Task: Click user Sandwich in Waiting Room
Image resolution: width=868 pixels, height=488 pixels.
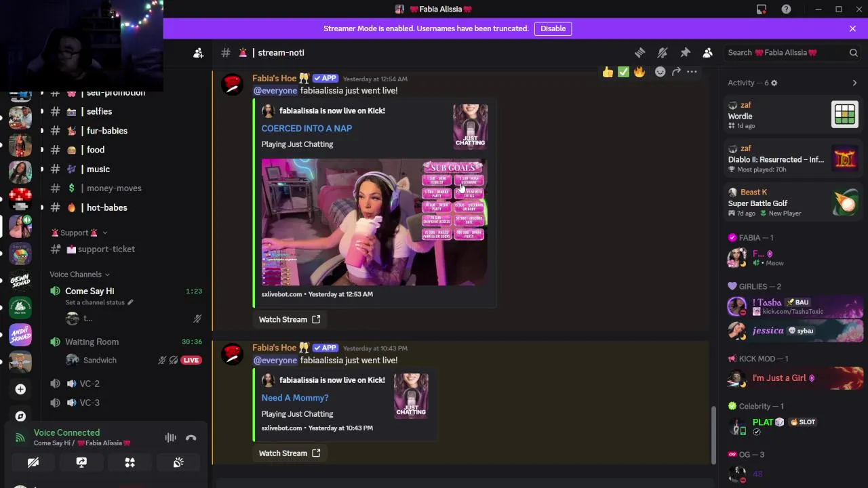Action: click(x=100, y=361)
